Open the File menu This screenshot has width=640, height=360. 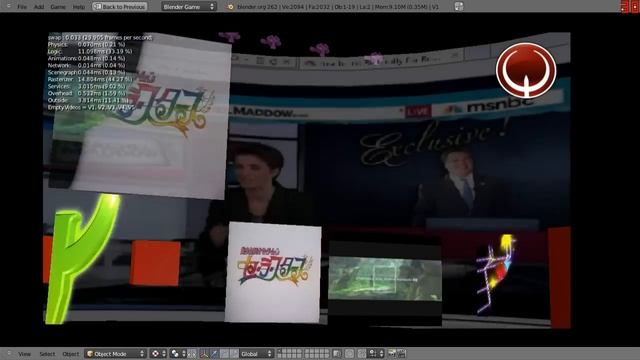(x=22, y=7)
